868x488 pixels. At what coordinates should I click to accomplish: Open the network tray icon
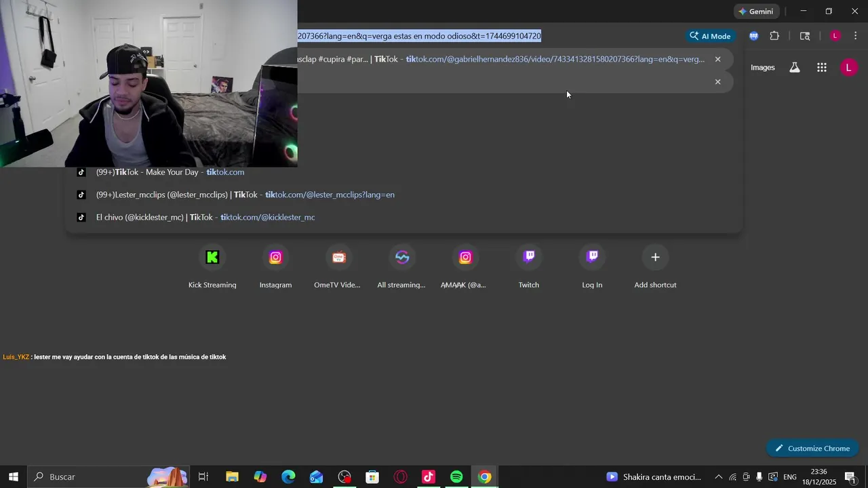[732, 477]
